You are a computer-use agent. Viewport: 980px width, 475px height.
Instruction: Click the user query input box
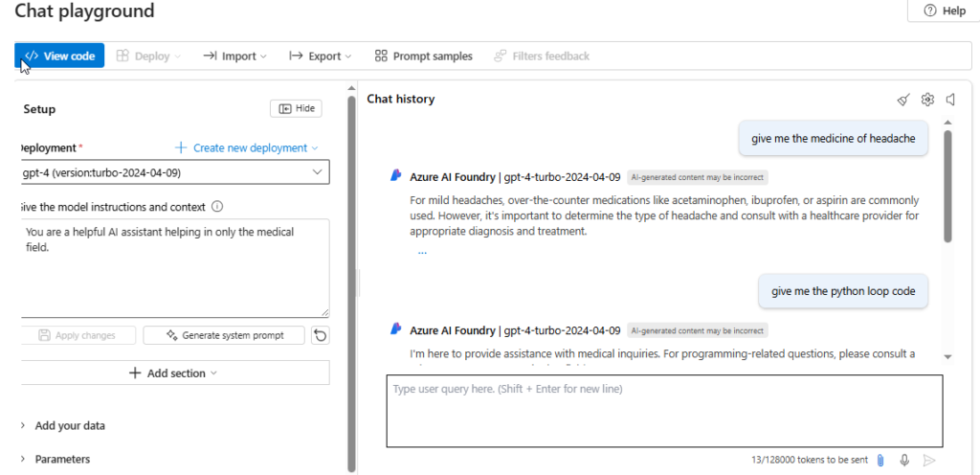[x=664, y=411]
